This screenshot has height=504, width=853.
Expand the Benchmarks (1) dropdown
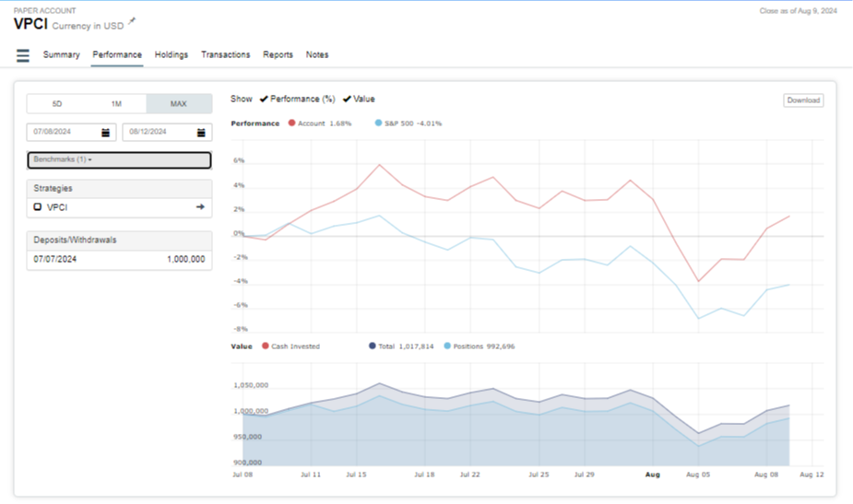click(x=119, y=160)
